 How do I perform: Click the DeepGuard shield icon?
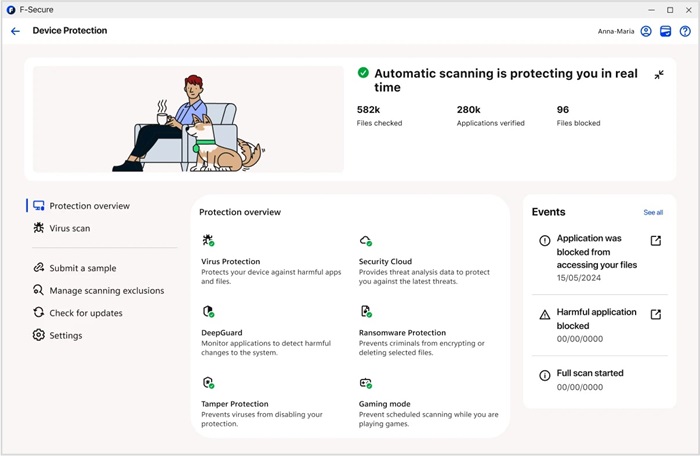click(x=208, y=311)
